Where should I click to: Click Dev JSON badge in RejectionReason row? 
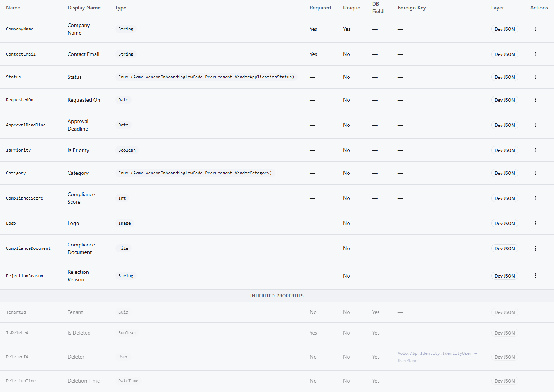coord(504,276)
